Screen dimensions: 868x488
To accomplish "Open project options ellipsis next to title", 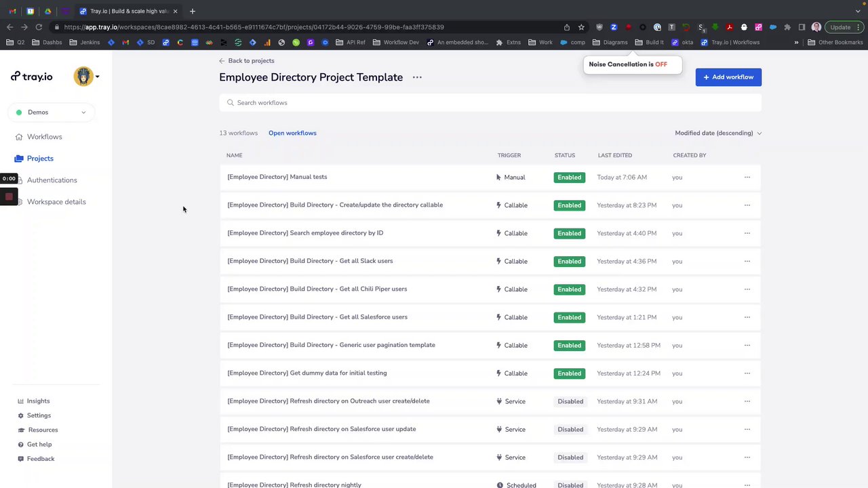I will [417, 77].
